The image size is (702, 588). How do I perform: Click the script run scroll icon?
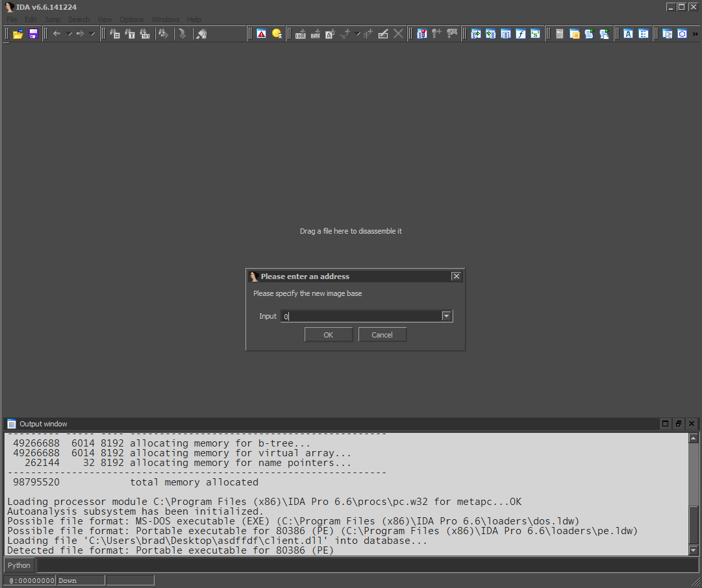point(589,34)
